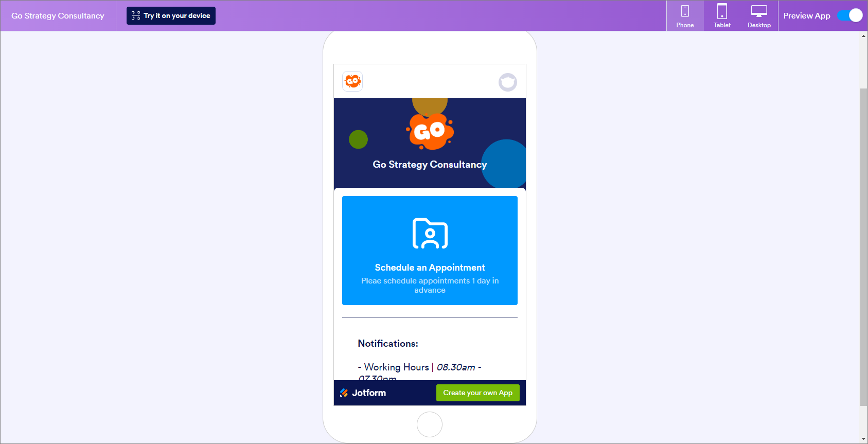Click Create your own App button
The image size is (868, 444).
(478, 393)
